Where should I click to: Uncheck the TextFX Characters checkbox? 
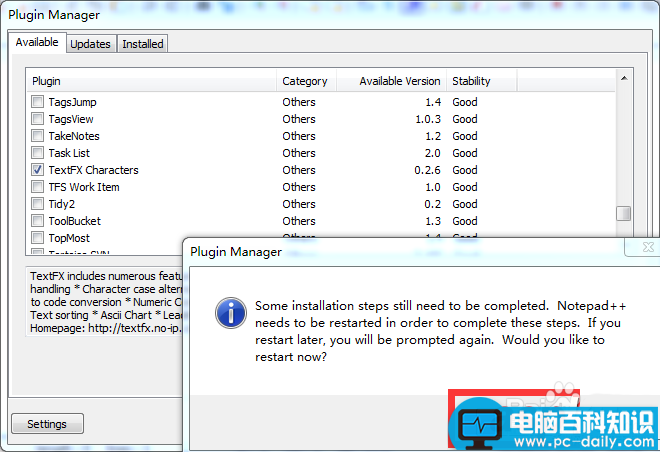(x=38, y=170)
